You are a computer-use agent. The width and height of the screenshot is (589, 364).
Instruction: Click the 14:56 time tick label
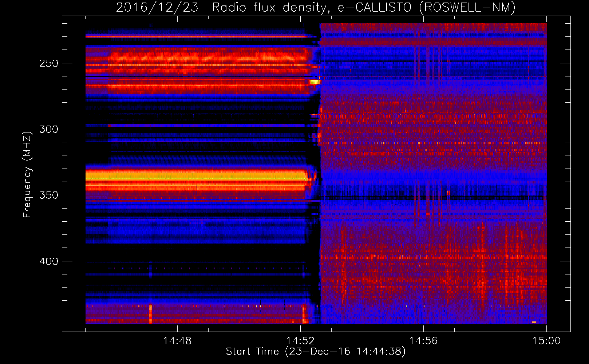(423, 341)
